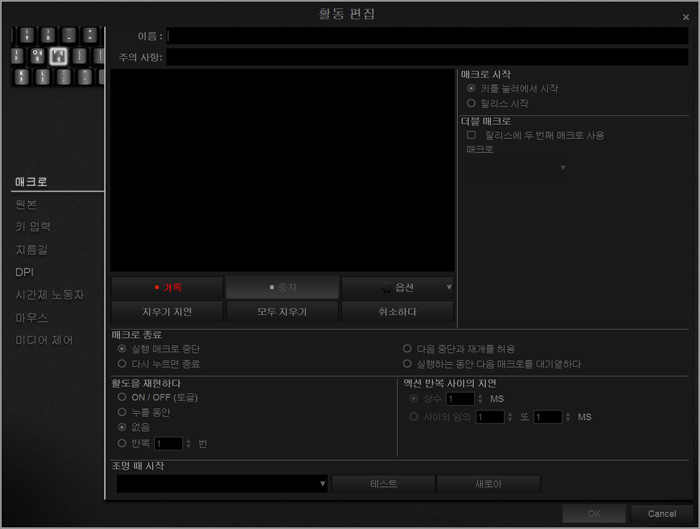The width and height of the screenshot is (700, 529).
Task: Open the 더블 매크로 selection dropdown
Action: tap(517, 167)
